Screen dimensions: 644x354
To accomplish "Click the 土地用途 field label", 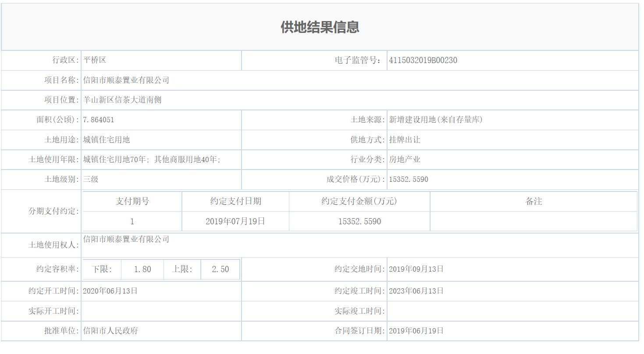I will pos(62,140).
